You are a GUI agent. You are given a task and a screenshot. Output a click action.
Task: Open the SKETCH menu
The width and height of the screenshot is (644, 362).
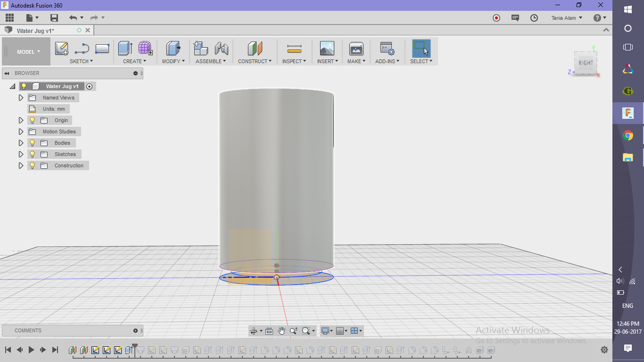[81, 61]
